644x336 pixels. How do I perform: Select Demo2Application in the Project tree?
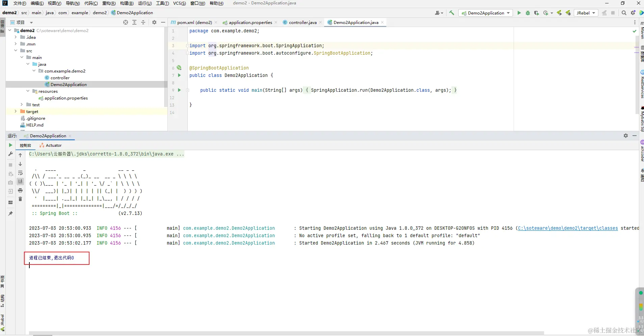coord(69,84)
